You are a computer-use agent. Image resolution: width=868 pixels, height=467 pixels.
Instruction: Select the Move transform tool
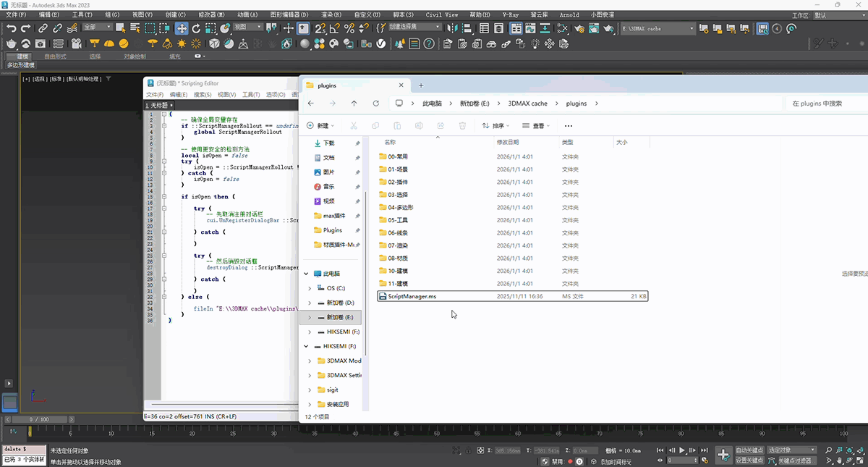click(181, 28)
